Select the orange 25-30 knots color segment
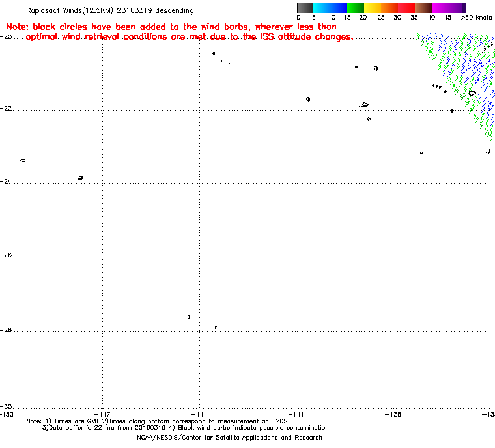This screenshot has height=448, width=495. tap(389, 8)
